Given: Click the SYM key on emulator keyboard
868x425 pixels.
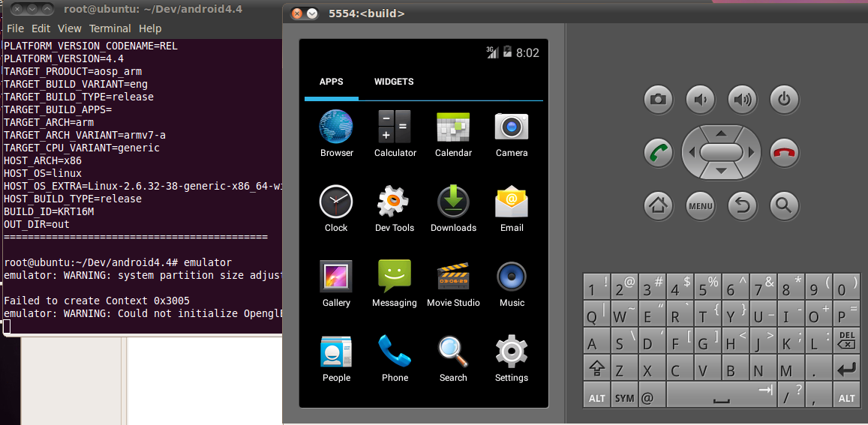Looking at the screenshot, I should tap(624, 396).
